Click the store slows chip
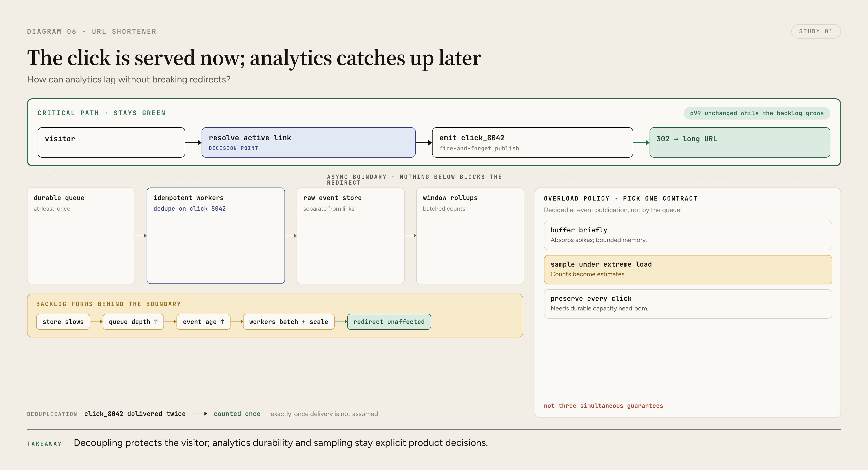The height and width of the screenshot is (470, 868). click(x=63, y=322)
